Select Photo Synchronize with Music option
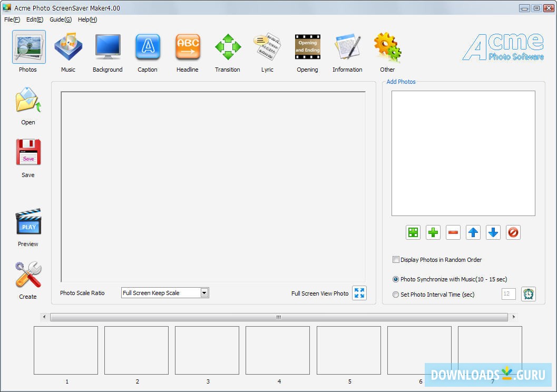The height and width of the screenshot is (392, 557). (x=396, y=279)
